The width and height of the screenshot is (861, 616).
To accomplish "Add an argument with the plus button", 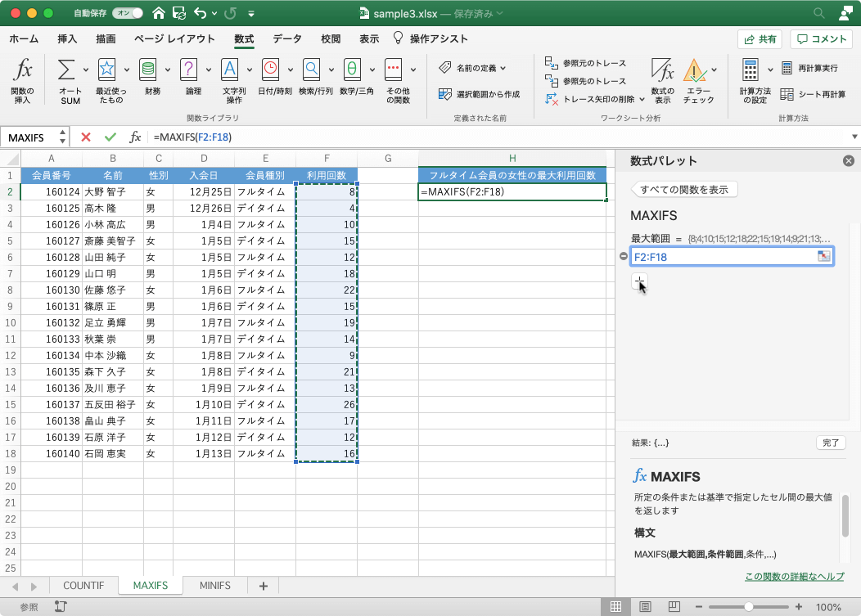I will pyautogui.click(x=640, y=281).
